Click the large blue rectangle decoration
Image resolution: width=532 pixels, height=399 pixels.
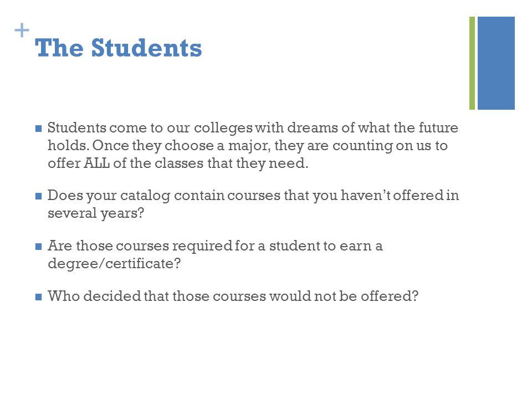(x=496, y=63)
